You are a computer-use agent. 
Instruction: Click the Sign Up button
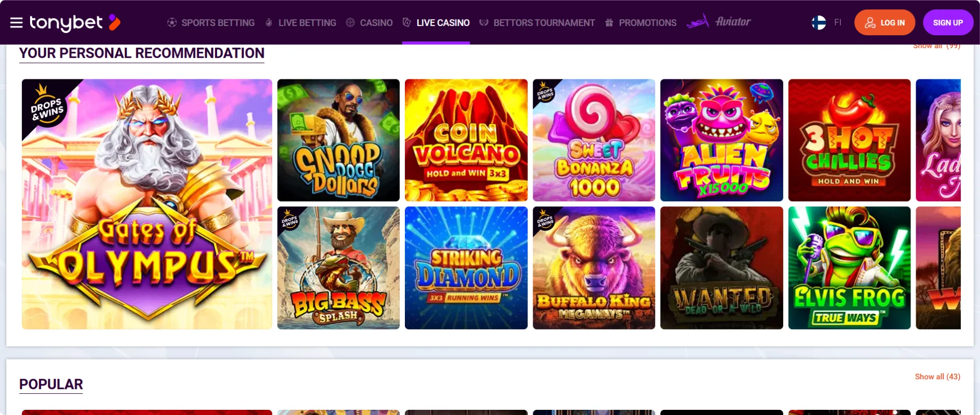(x=948, y=22)
